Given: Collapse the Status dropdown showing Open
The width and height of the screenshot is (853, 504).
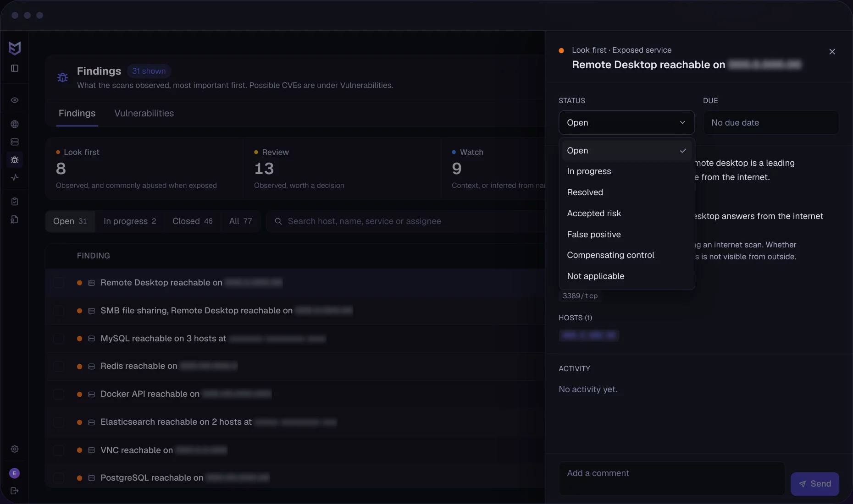Looking at the screenshot, I should pyautogui.click(x=626, y=122).
